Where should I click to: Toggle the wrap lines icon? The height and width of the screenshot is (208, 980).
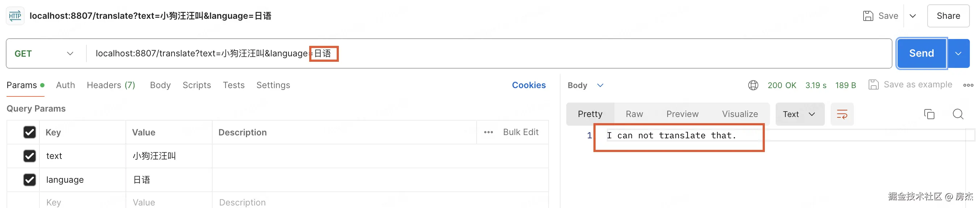[842, 114]
